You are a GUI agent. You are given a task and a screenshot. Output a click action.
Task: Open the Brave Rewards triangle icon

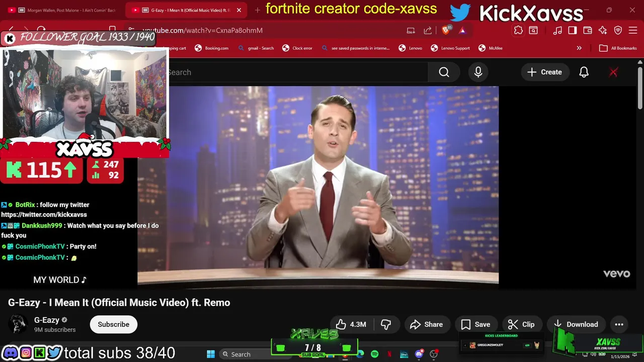tap(462, 31)
